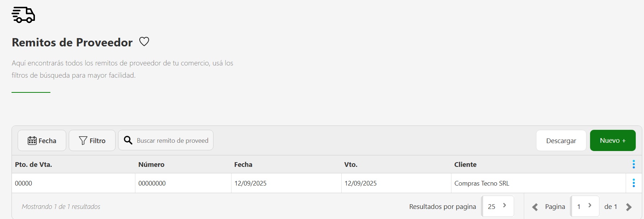
Task: Mark Remitos de Proveedor as favorite
Action: pyautogui.click(x=144, y=42)
